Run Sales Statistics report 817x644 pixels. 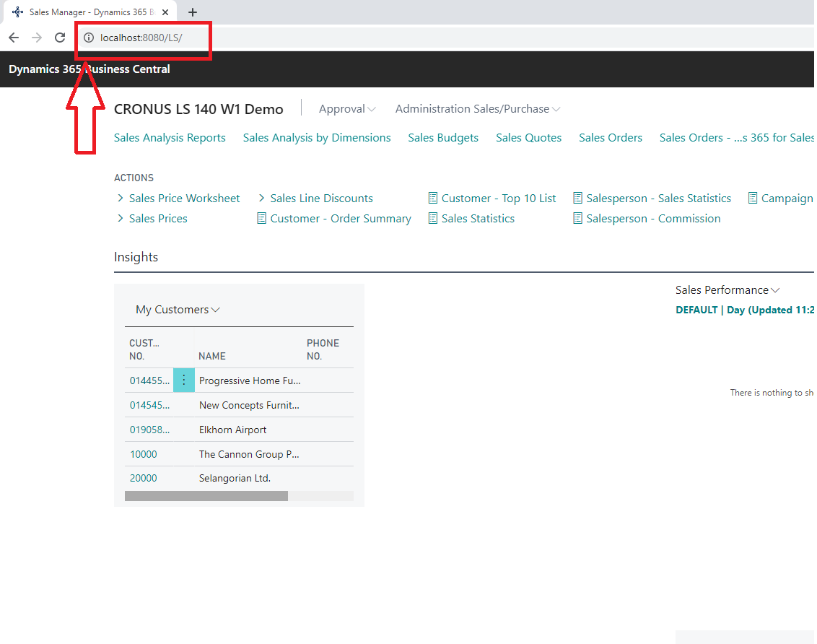(x=478, y=219)
